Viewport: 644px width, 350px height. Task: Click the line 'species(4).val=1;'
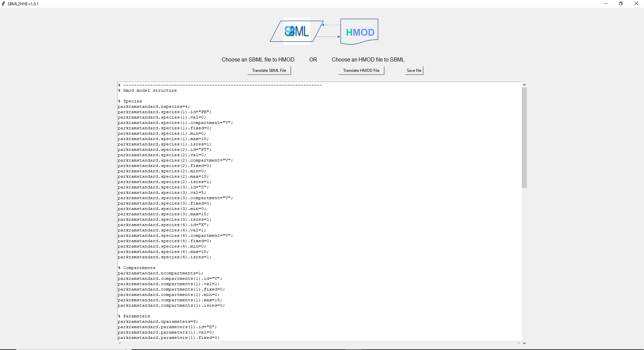162,230
